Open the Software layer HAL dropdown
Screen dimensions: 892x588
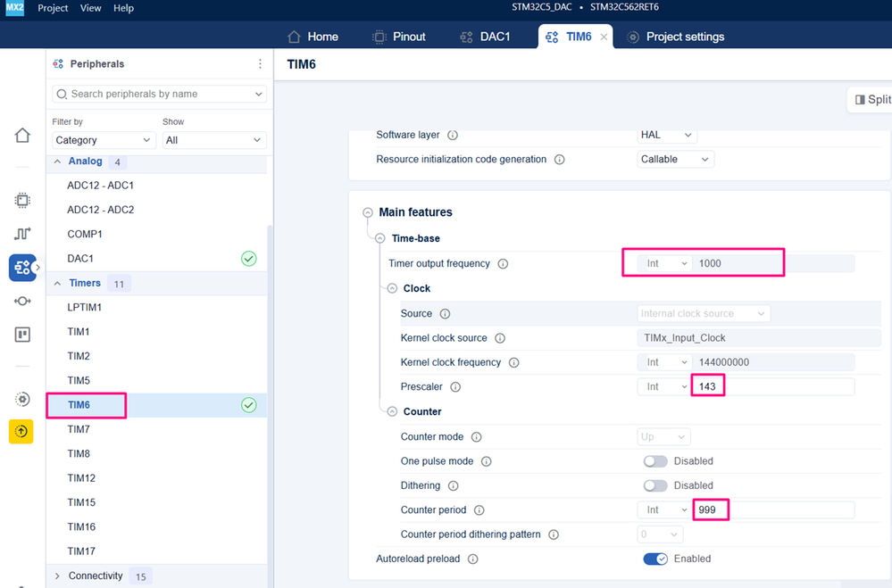tap(666, 135)
